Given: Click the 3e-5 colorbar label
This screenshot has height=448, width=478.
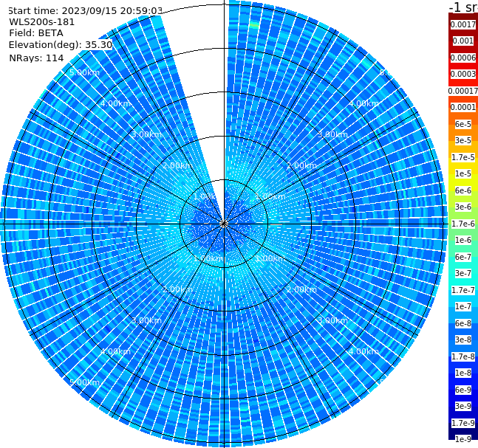Looking at the screenshot, I should (x=463, y=140).
